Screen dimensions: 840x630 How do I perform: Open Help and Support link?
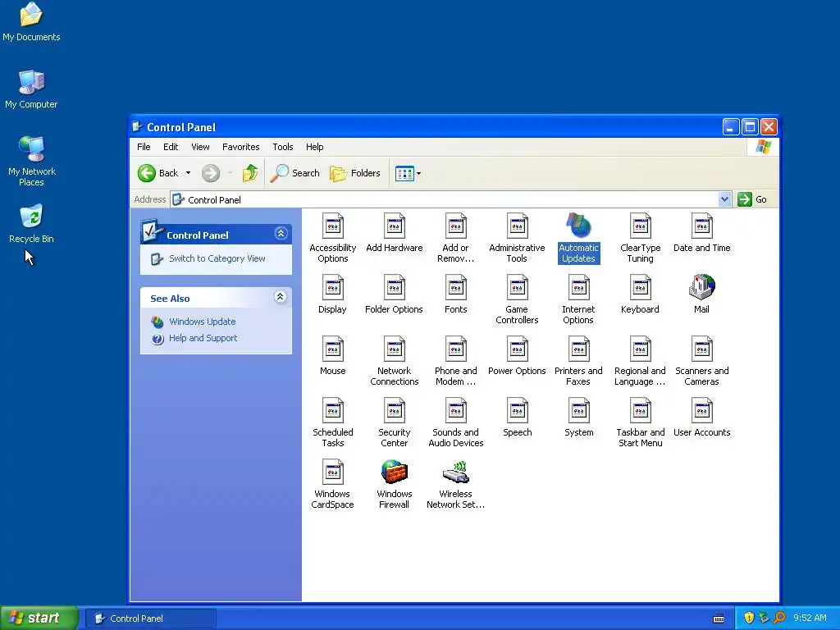[203, 338]
